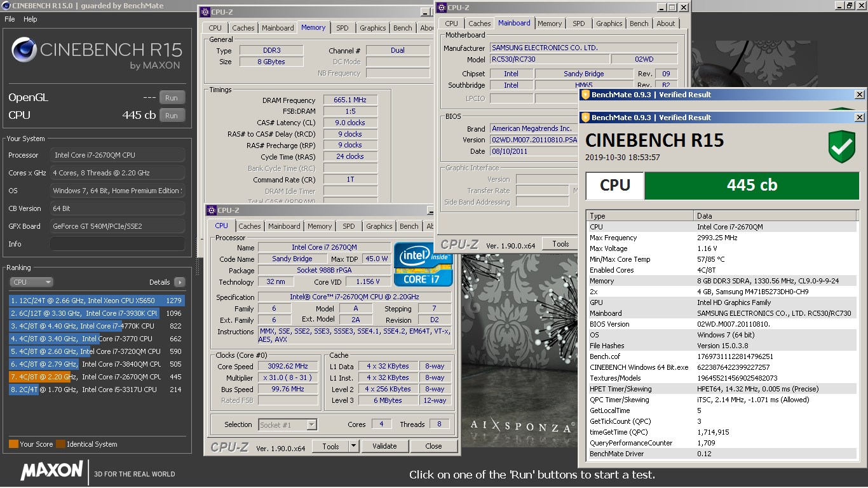The image size is (868, 488).
Task: Open Graphics tab in CPU-Z CPU window
Action: pyautogui.click(x=379, y=226)
